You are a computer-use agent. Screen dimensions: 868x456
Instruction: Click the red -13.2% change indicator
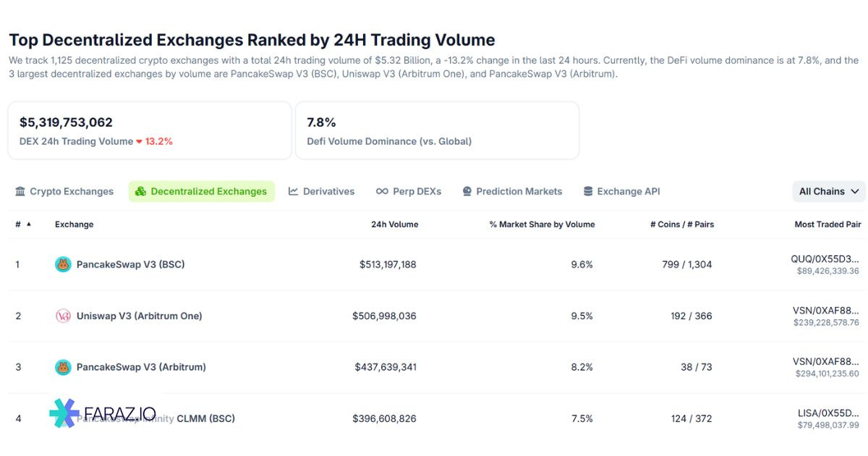(x=157, y=141)
